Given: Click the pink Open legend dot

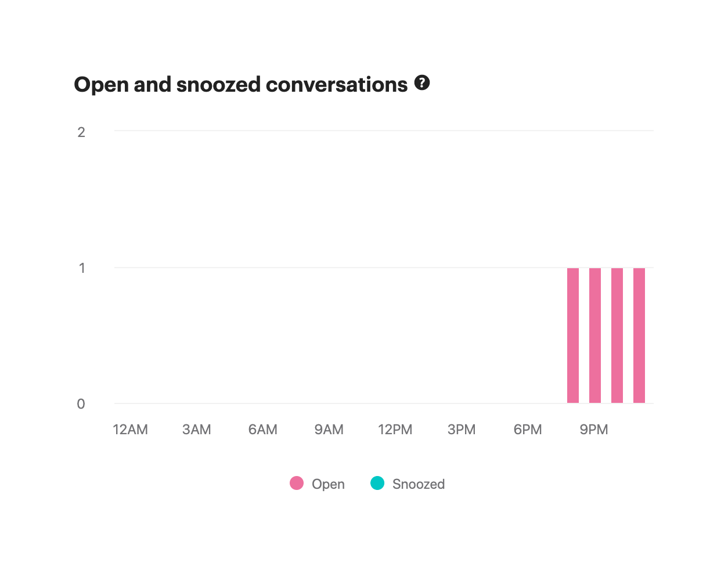Looking at the screenshot, I should (x=297, y=483).
